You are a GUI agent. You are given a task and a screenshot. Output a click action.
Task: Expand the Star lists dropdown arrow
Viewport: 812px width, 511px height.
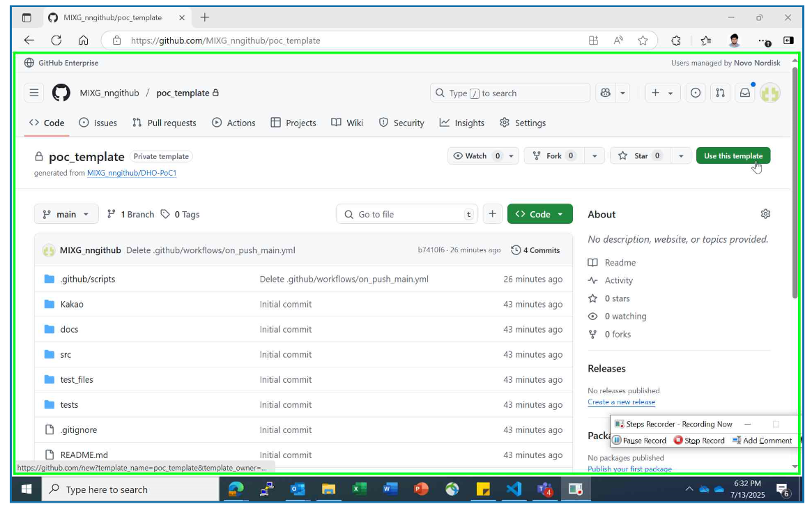(x=681, y=156)
